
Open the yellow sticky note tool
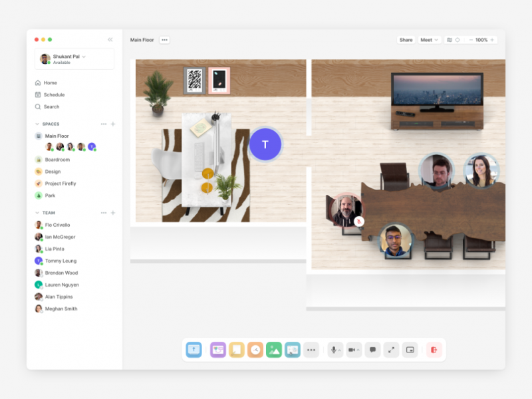pyautogui.click(x=237, y=349)
